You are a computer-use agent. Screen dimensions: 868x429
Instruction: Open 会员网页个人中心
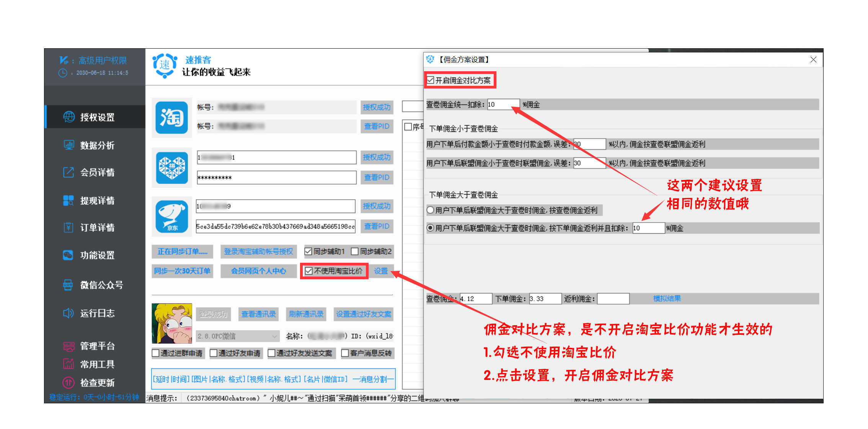[258, 271]
